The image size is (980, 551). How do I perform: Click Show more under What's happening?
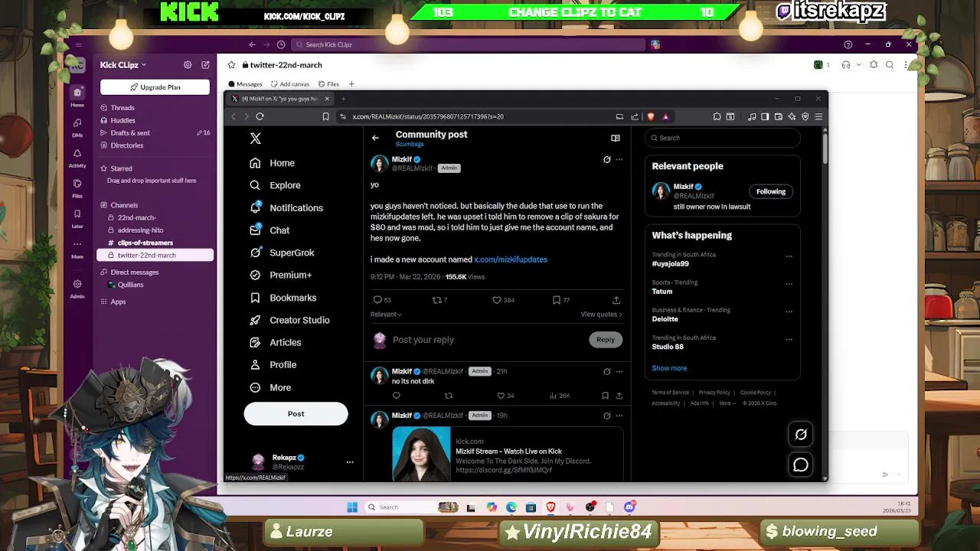(669, 368)
